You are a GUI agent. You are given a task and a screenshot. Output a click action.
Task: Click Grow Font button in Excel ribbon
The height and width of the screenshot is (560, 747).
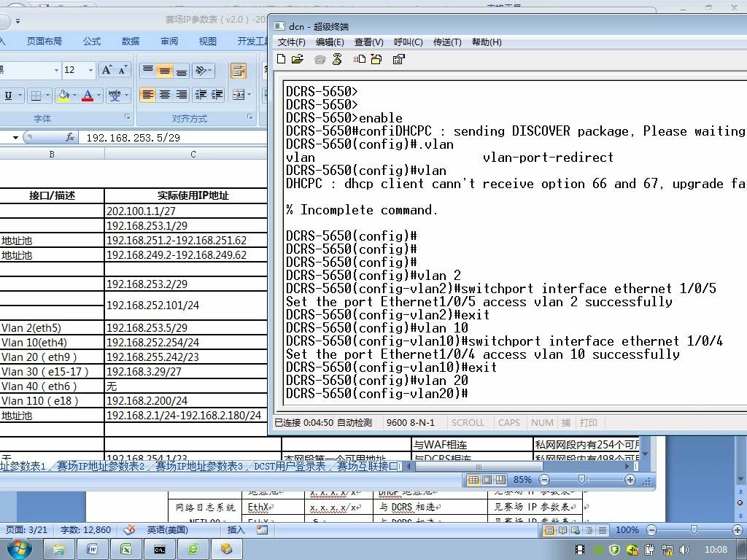pos(107,70)
